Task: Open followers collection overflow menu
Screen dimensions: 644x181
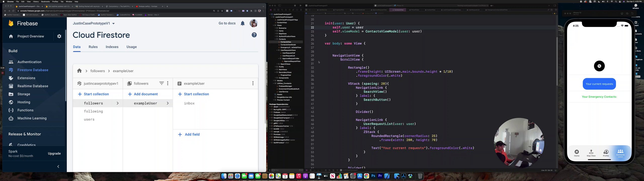Action: (x=168, y=83)
